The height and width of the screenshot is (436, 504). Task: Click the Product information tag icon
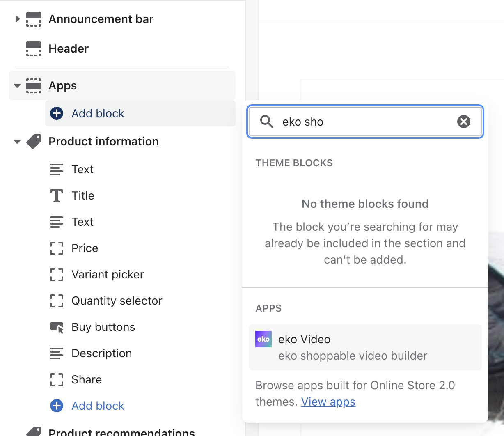point(34,142)
